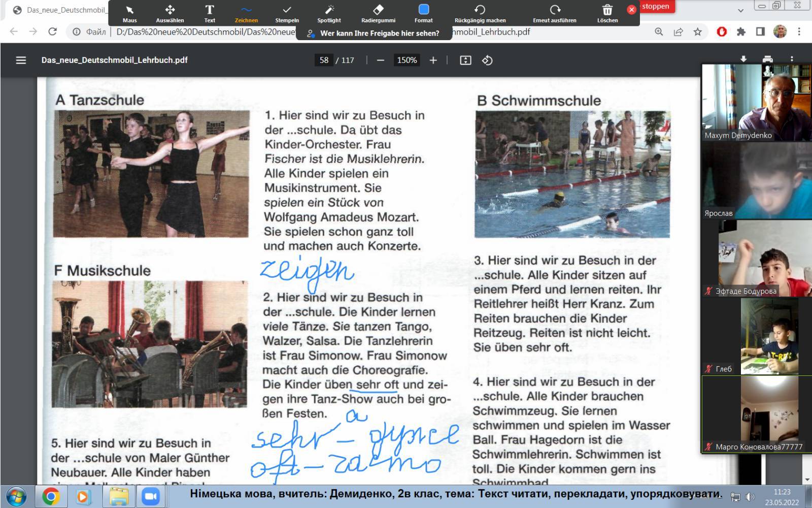
Task: Delete annotations with Löschen
Action: click(x=607, y=13)
